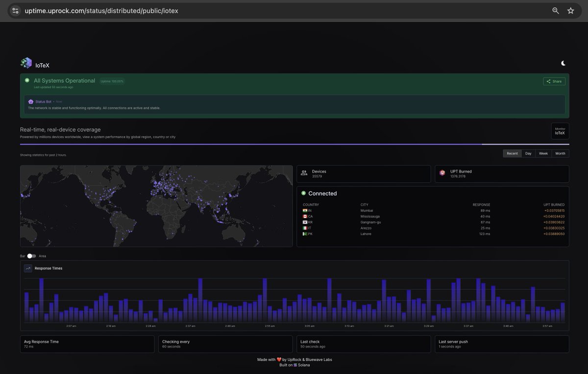Click the Solana logo in footer

(295, 365)
